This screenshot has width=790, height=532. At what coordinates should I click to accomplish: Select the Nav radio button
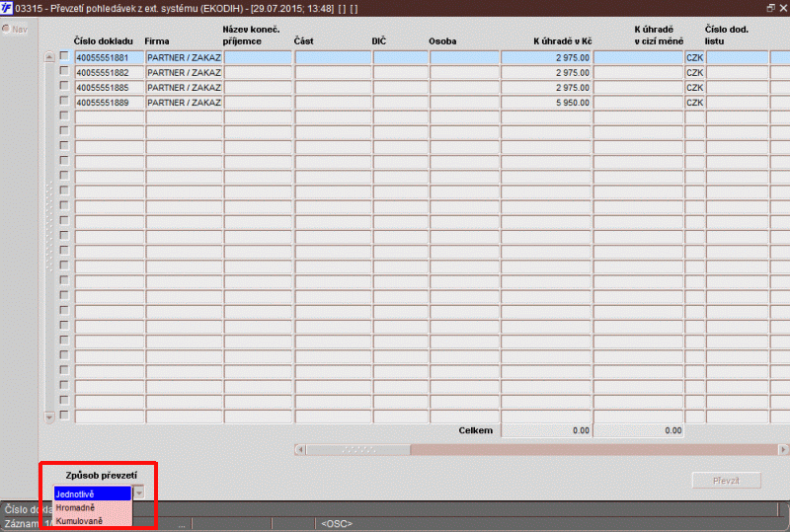(6, 29)
